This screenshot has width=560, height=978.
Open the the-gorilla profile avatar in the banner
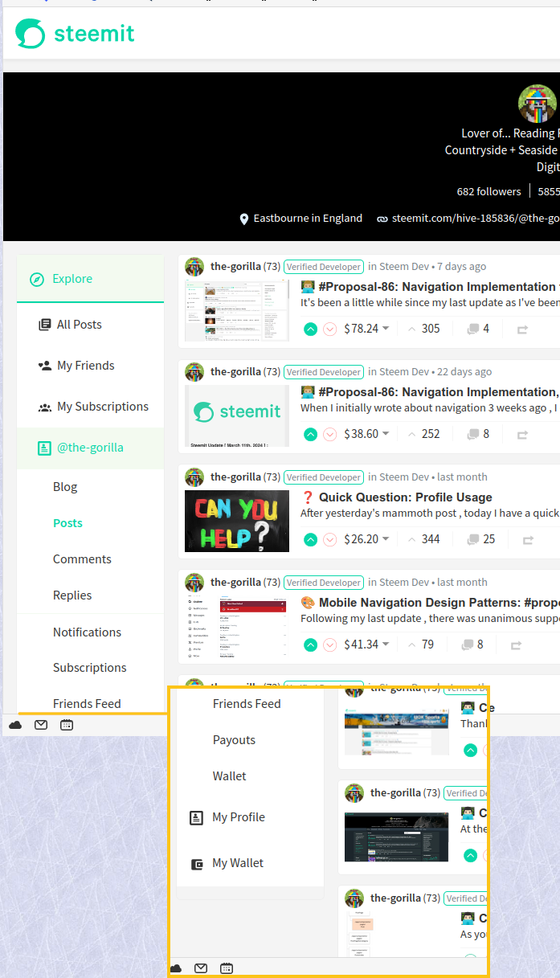(539, 104)
